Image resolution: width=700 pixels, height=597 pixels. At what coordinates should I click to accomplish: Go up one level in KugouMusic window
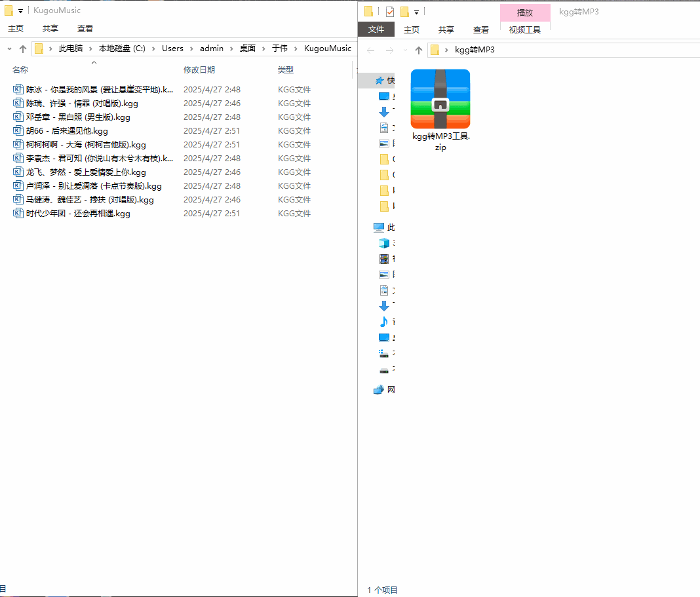point(23,48)
